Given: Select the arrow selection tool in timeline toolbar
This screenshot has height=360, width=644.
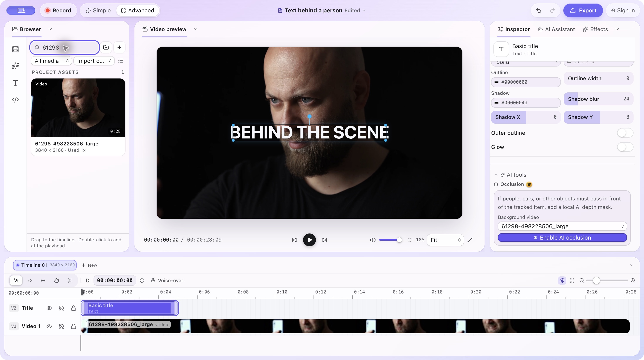Looking at the screenshot, I should coord(16,280).
